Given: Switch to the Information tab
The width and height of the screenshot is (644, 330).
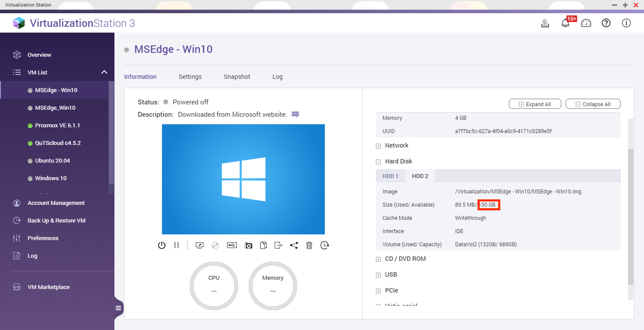Looking at the screenshot, I should pos(140,77).
